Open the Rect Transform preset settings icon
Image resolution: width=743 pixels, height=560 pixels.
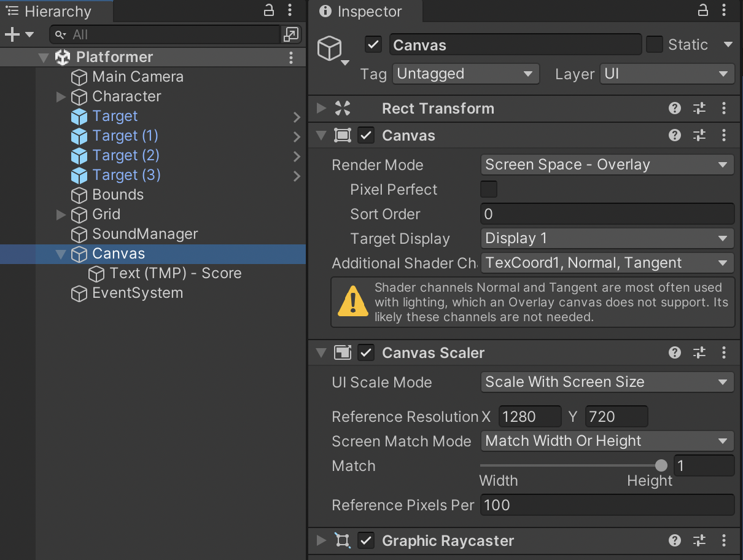[x=699, y=109]
